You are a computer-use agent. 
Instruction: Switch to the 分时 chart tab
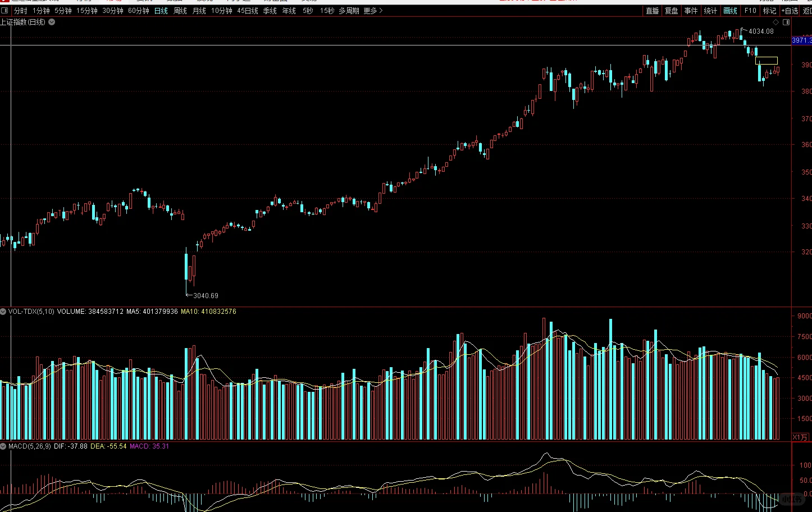20,11
